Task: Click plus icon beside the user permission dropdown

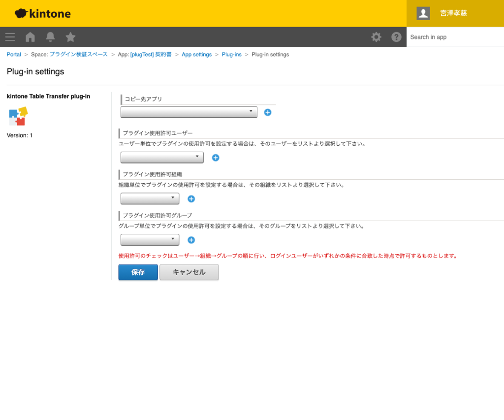Action: [x=216, y=158]
